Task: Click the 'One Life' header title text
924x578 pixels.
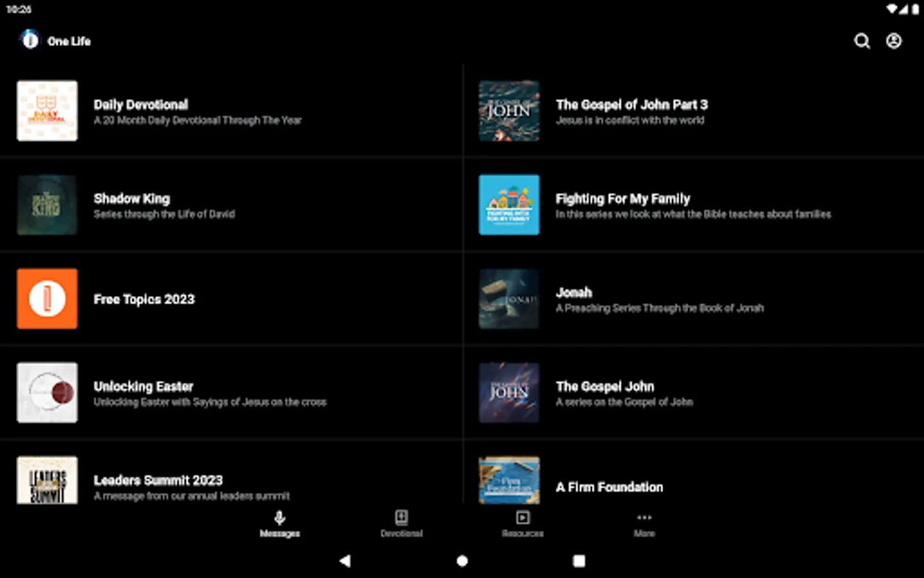Action: (x=69, y=41)
